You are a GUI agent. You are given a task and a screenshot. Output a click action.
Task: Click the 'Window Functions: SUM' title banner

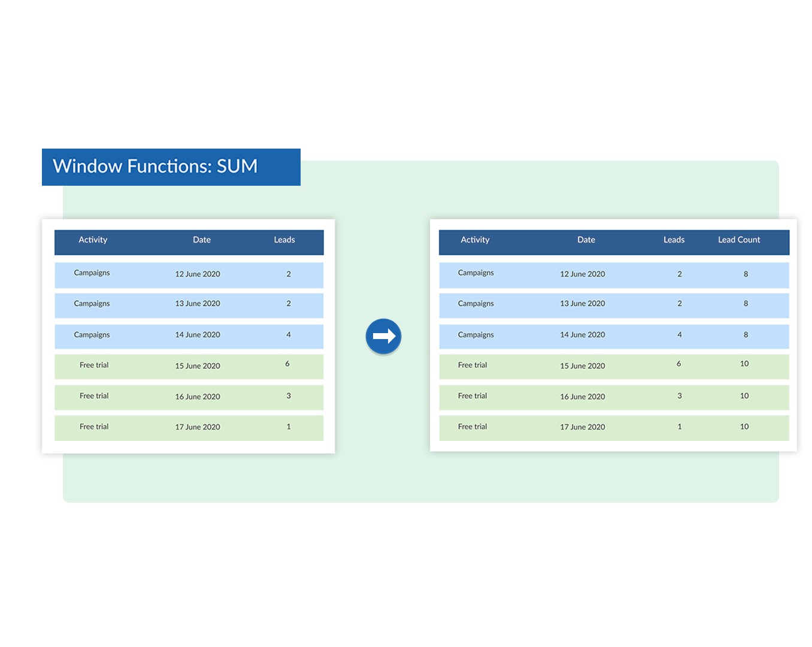pos(155,167)
